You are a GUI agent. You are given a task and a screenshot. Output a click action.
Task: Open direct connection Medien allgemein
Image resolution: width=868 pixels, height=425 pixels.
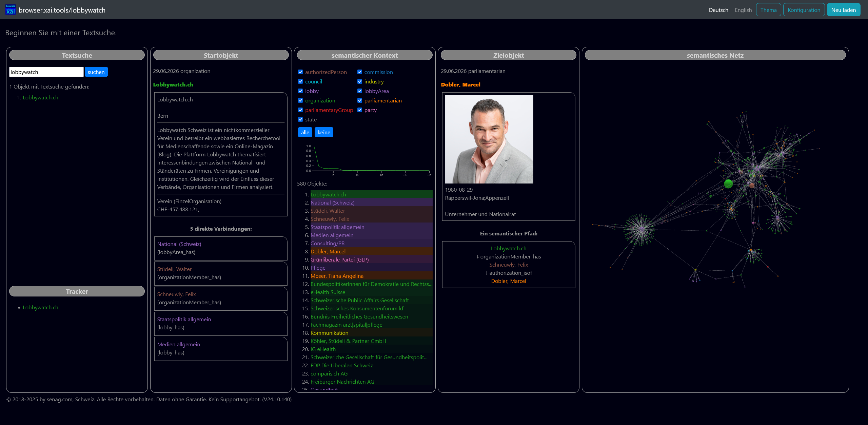pos(178,344)
